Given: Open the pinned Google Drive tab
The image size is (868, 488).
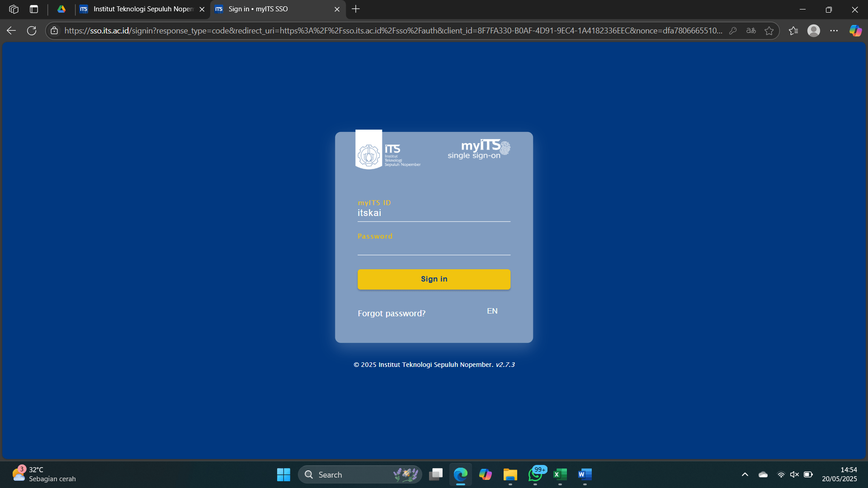Looking at the screenshot, I should coord(61,9).
